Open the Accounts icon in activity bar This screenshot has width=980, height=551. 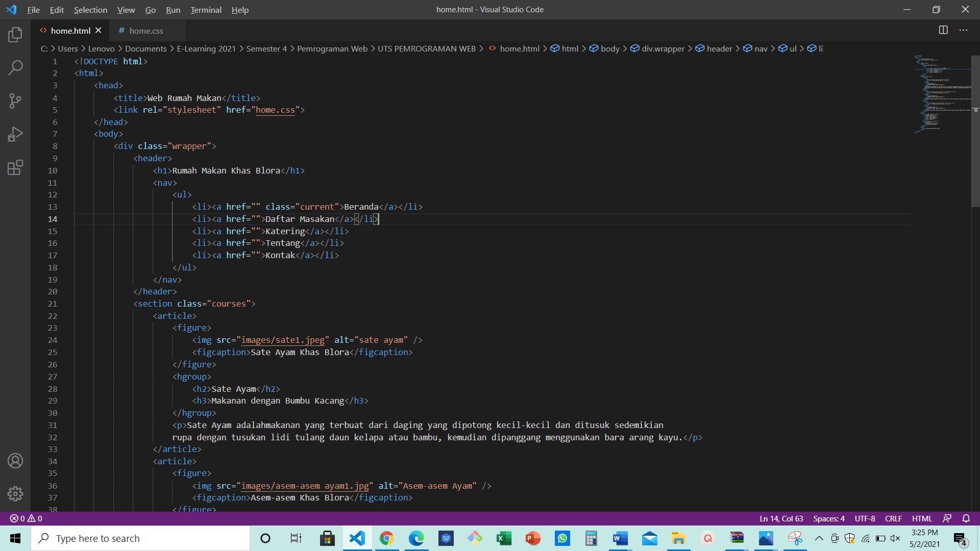[15, 461]
